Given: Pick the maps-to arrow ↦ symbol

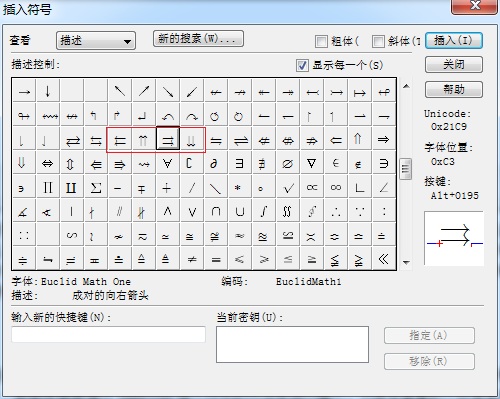Looking at the screenshot, I should [360, 91].
